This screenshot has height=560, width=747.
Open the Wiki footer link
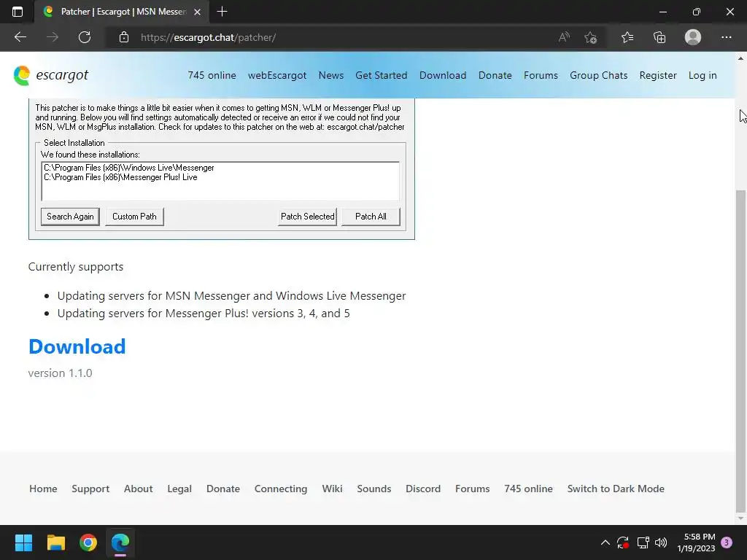click(x=332, y=489)
